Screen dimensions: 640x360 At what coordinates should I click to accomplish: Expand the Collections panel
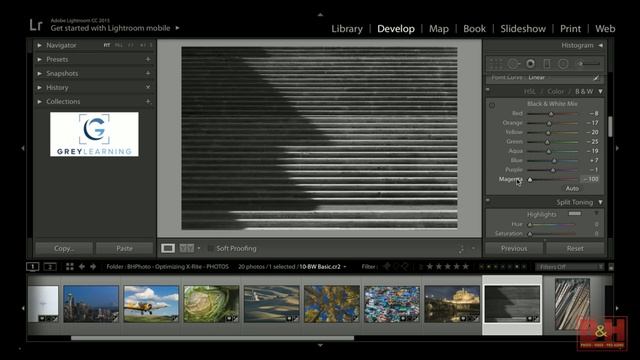pos(40,101)
